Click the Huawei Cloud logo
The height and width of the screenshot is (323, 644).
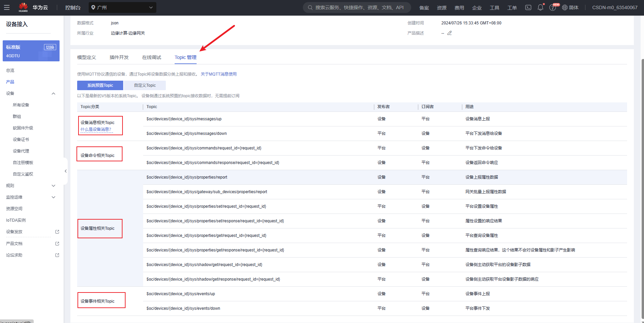(34, 7)
